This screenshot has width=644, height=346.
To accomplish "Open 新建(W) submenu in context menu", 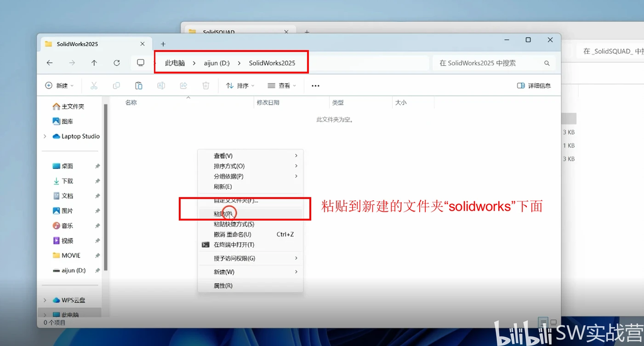I will pyautogui.click(x=251, y=272).
